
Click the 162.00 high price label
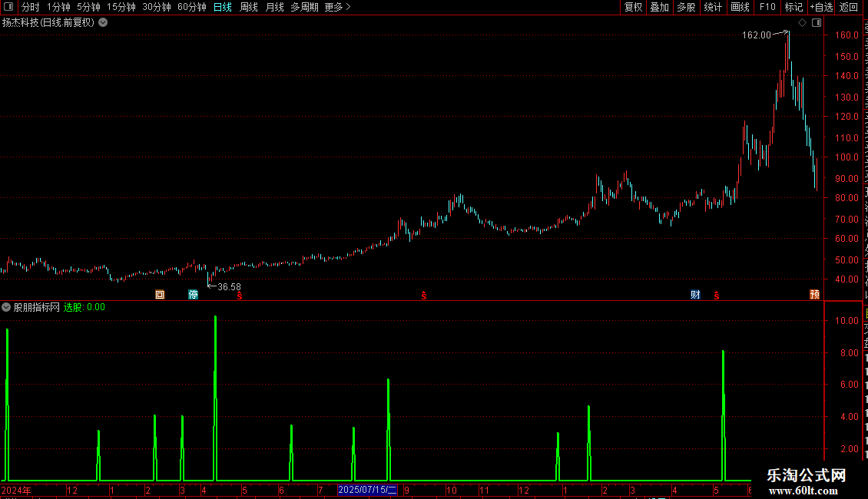(x=756, y=35)
